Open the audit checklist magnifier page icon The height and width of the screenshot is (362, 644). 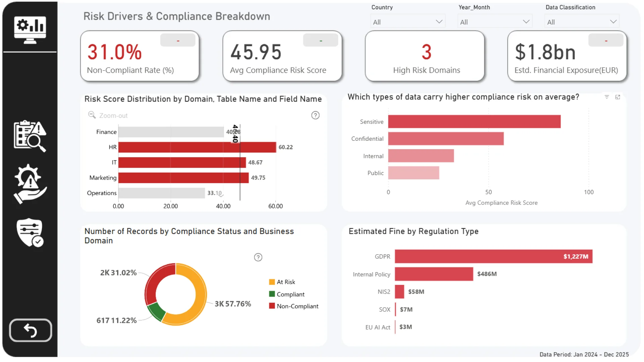point(30,136)
